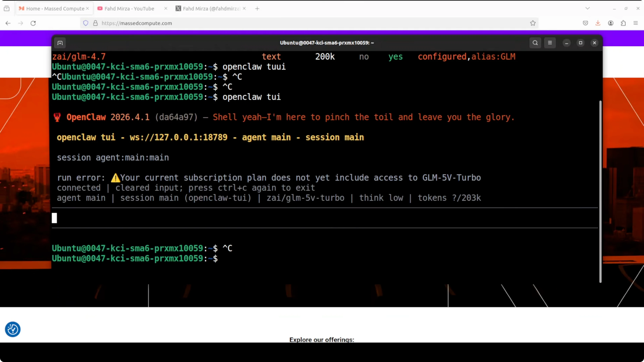Viewport: 644px width, 362px height.
Task: Open Firefox downloads arrow icon
Action: (598, 23)
